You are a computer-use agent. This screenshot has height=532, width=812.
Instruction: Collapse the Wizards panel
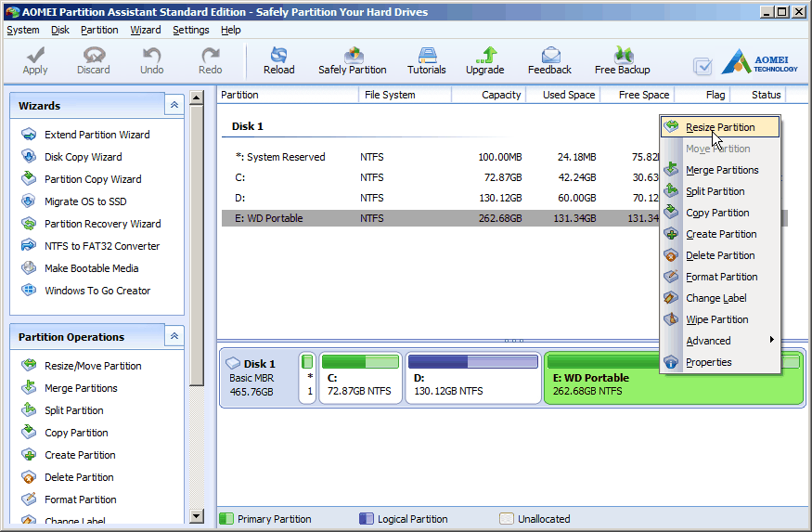(x=174, y=105)
